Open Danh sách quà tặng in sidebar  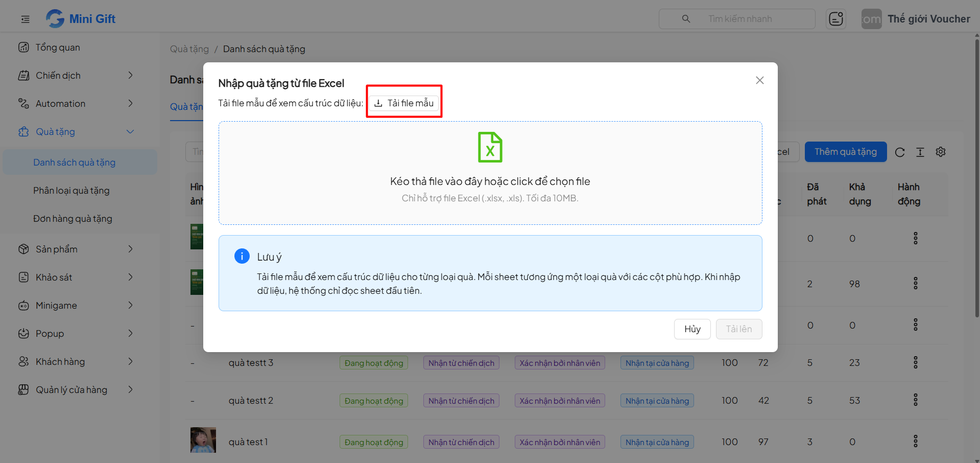point(80,163)
